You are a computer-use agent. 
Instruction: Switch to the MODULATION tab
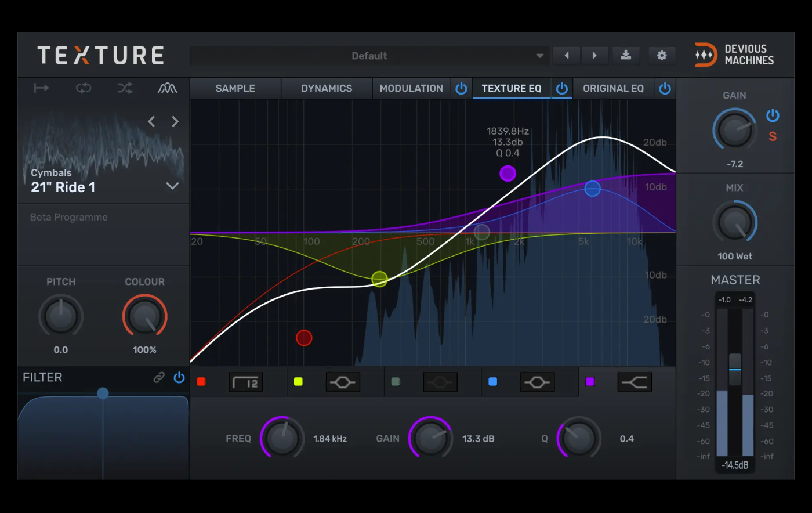coord(411,88)
